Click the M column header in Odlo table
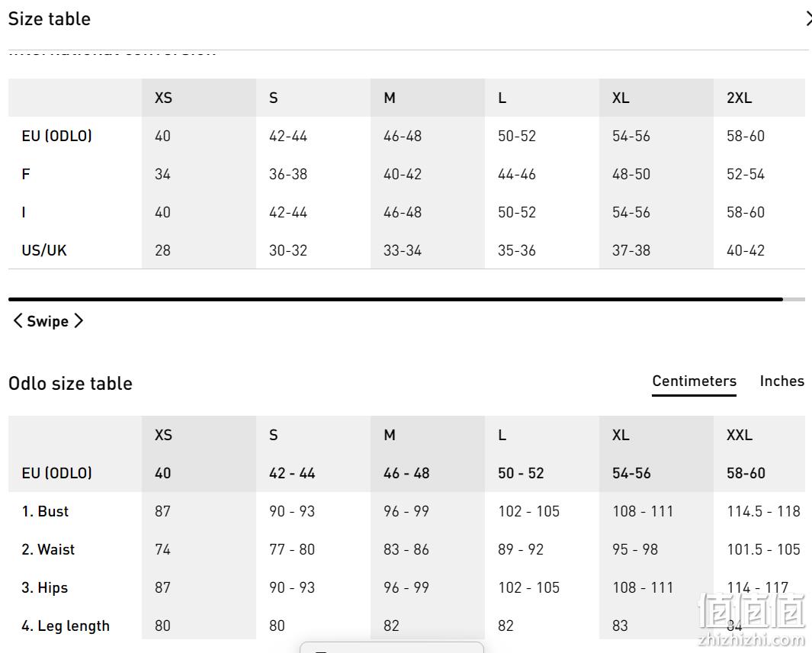Image resolution: width=812 pixels, height=653 pixels. [x=390, y=435]
